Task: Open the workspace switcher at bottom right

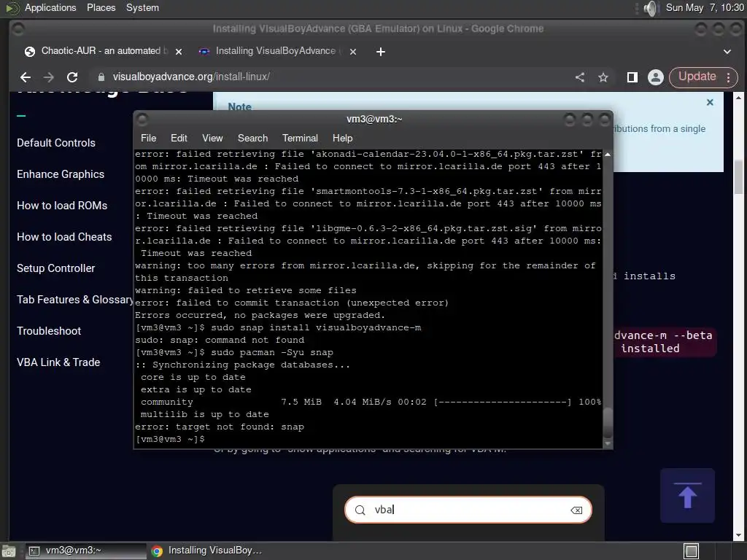Action: coord(692,551)
